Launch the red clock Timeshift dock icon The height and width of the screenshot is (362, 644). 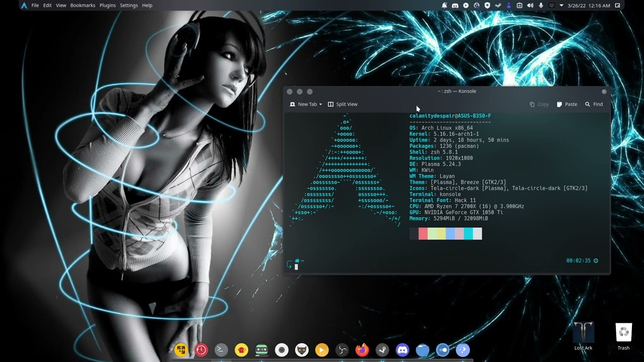(x=201, y=349)
